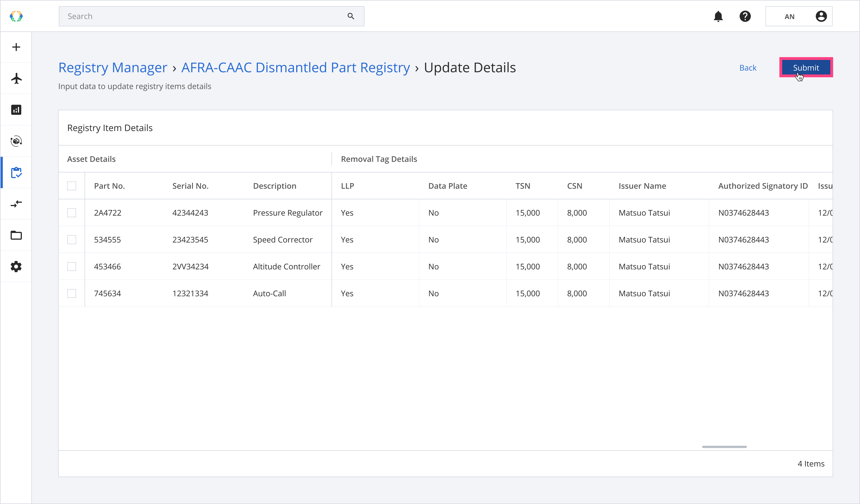The image size is (860, 504).
Task: Open the help question mark icon
Action: (x=745, y=16)
